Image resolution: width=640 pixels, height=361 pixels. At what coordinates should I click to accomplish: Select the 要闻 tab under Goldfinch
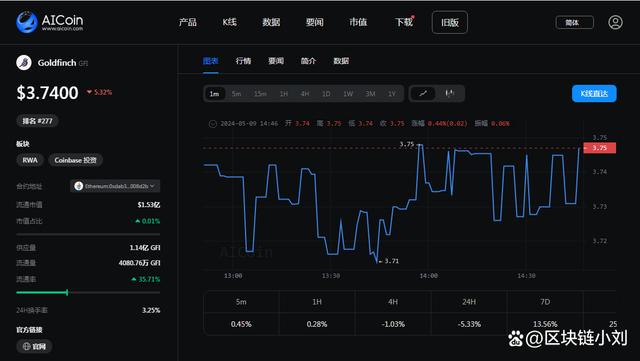click(276, 61)
